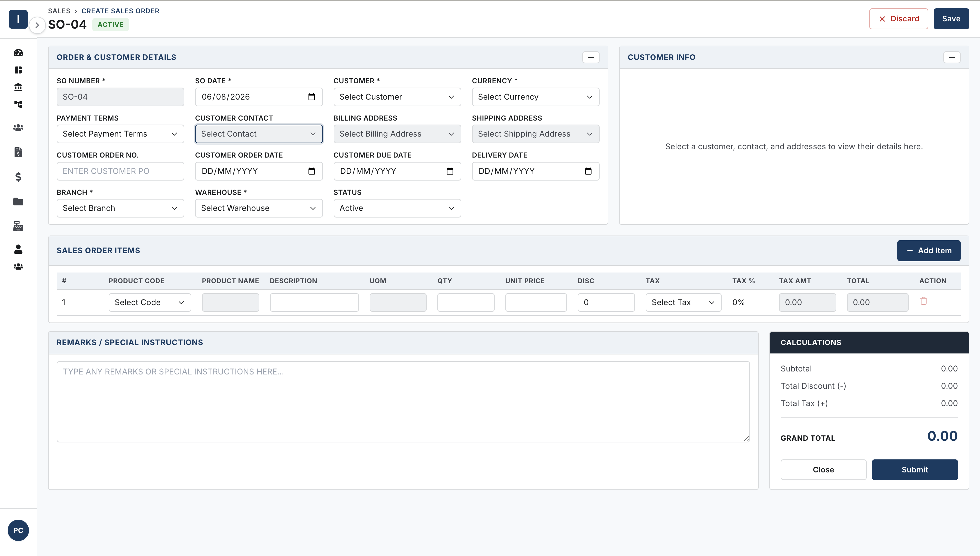Viewport: 980px width, 556px height.
Task: Click the '0%' tax percent cell
Action: (738, 302)
